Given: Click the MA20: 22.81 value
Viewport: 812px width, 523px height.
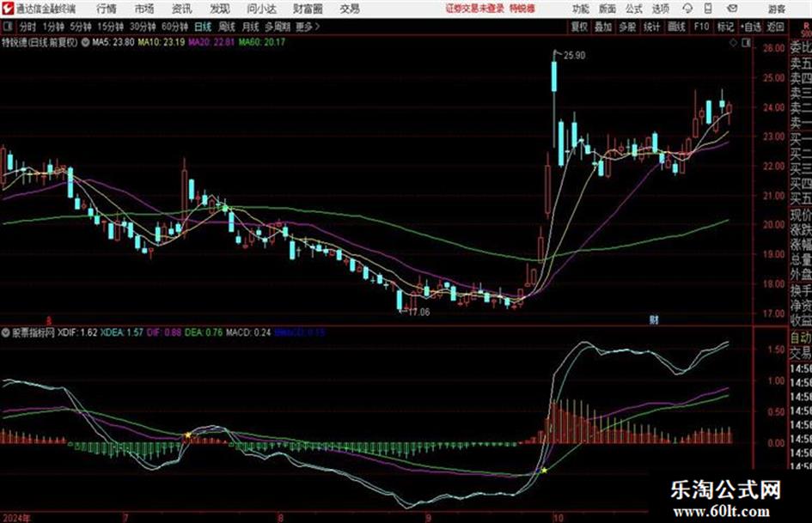Looking at the screenshot, I should 211,42.
